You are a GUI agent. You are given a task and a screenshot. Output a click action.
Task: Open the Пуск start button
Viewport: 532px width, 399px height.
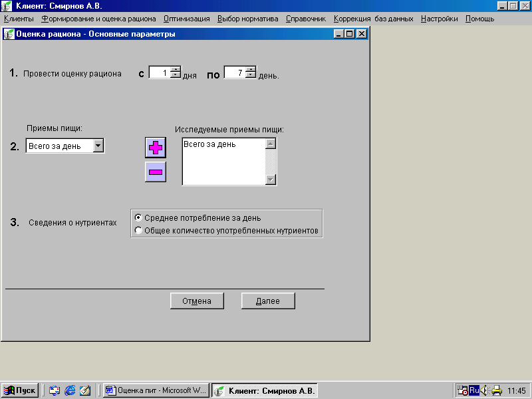pos(20,390)
